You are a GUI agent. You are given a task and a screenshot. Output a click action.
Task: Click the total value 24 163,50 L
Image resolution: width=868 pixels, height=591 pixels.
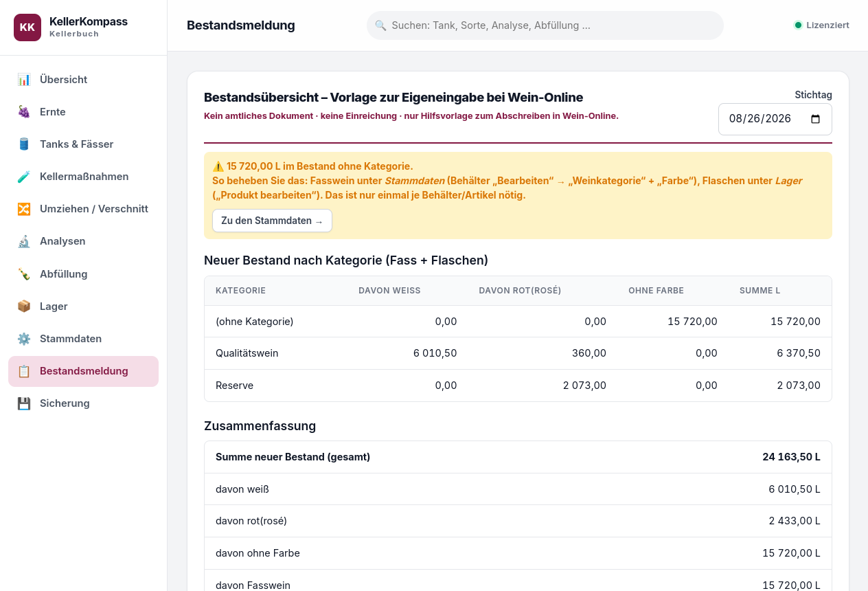(x=791, y=457)
